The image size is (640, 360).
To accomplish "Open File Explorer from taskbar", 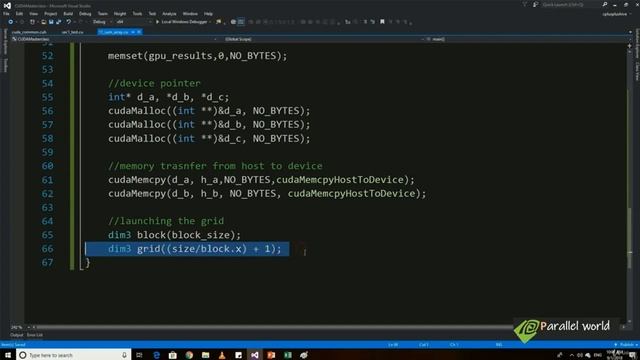I will click(x=205, y=355).
